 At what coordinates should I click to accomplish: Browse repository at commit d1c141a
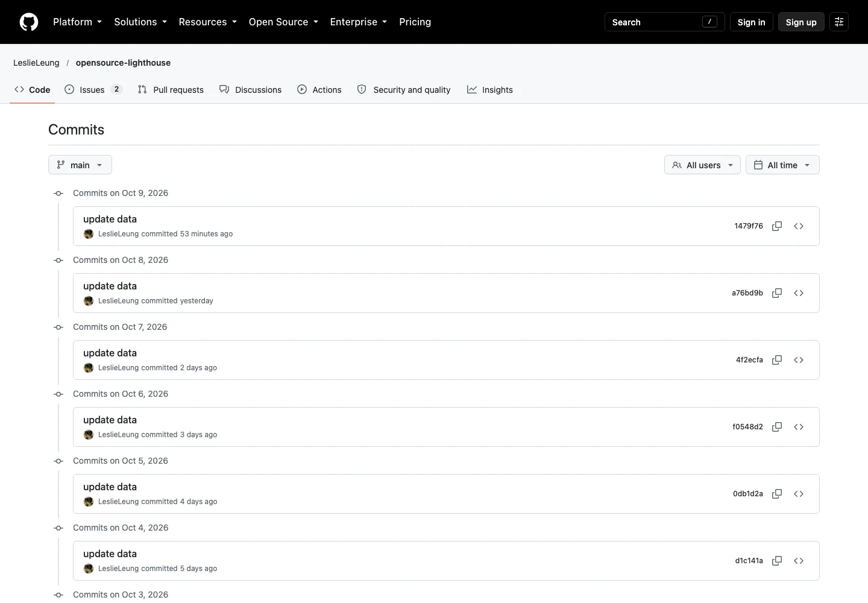pos(799,561)
